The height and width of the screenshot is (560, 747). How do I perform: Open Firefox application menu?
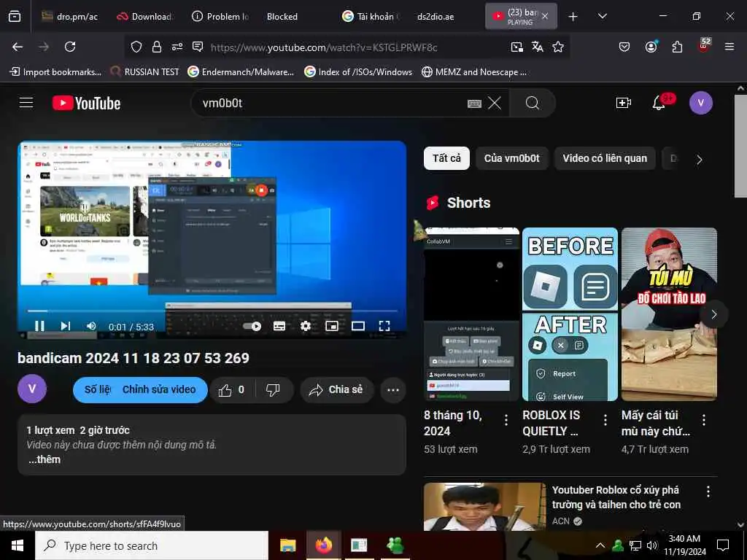pos(729,47)
